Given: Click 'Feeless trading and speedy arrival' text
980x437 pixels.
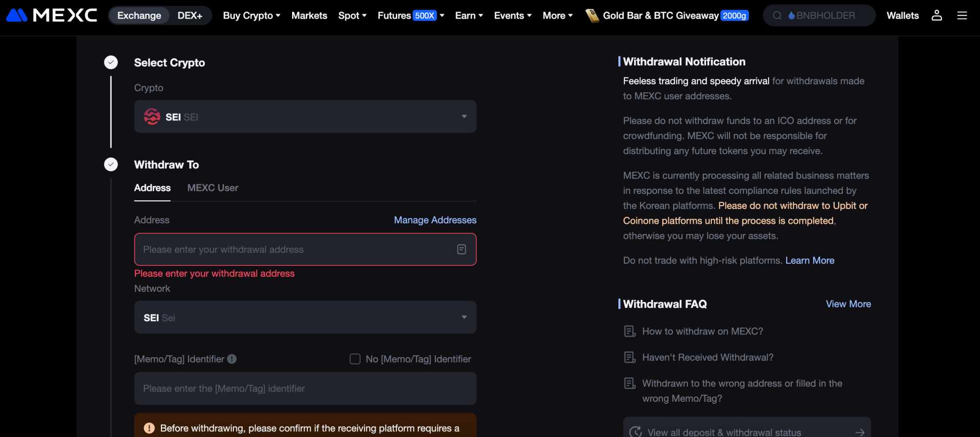Looking at the screenshot, I should coord(696,81).
